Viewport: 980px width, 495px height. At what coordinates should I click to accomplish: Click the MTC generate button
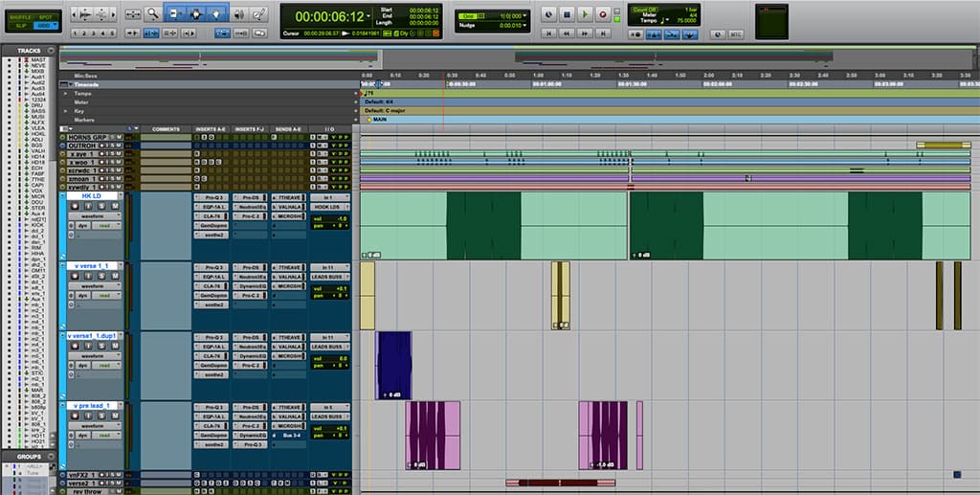pyautogui.click(x=736, y=34)
